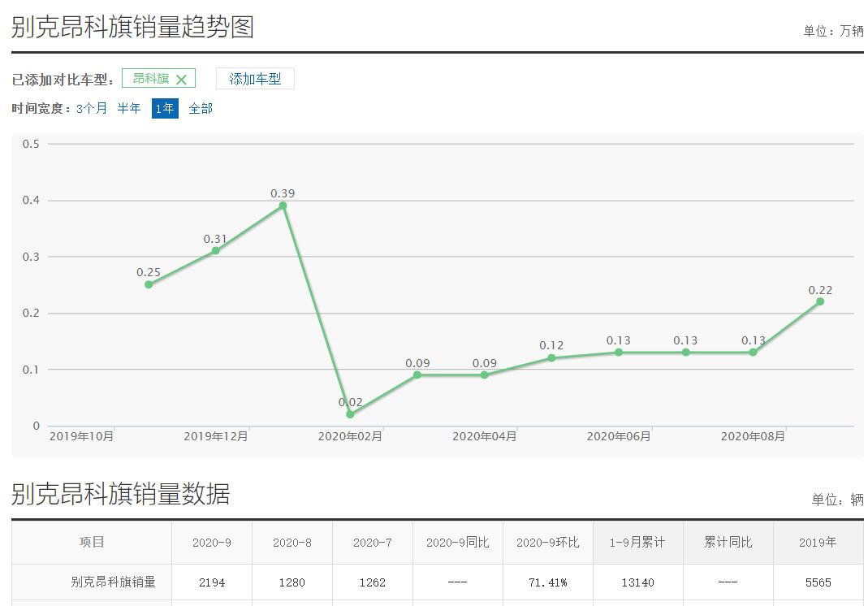
Task: Click the 2020-9环比 column header
Action: 547,543
